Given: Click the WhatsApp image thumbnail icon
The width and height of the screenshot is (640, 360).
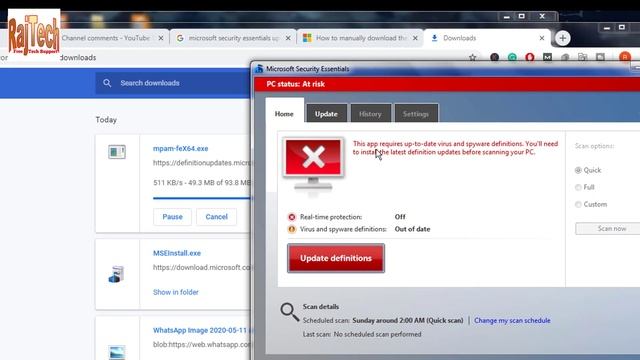Looking at the screenshot, I should [x=117, y=352].
